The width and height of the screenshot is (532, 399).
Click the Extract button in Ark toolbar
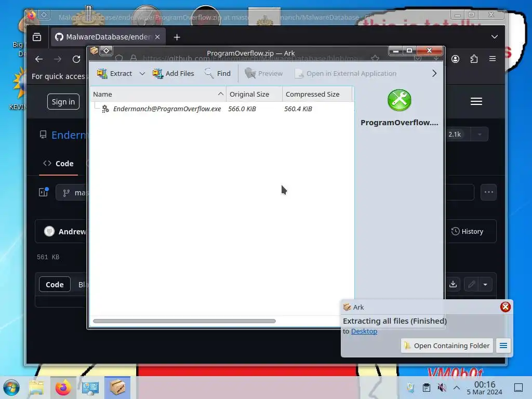pyautogui.click(x=114, y=73)
